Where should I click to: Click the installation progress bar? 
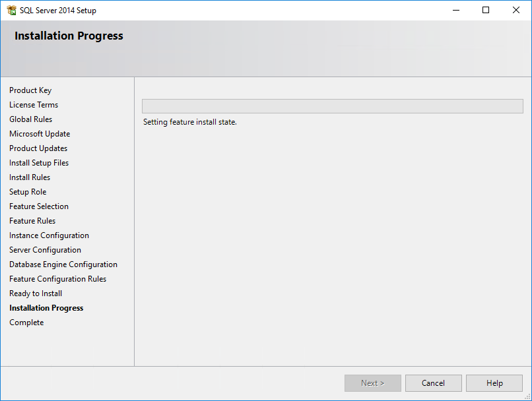[x=333, y=106]
